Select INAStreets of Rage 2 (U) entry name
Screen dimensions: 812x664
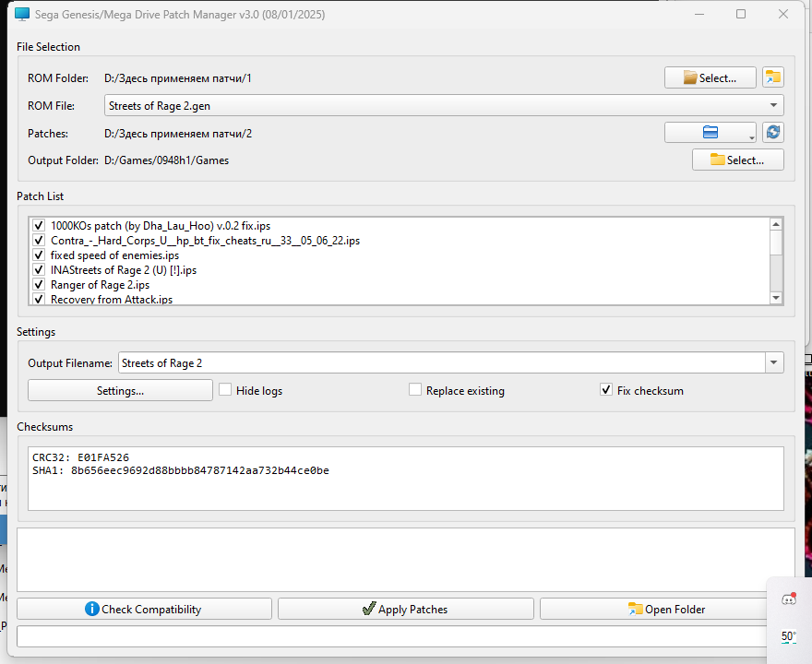coord(124,269)
